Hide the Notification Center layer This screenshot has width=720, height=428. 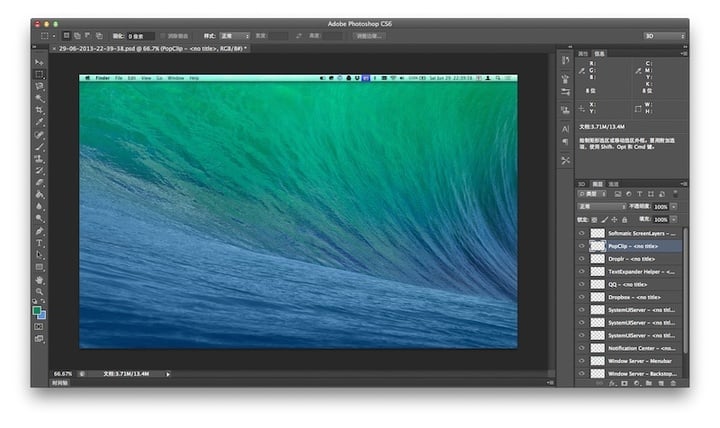[582, 348]
